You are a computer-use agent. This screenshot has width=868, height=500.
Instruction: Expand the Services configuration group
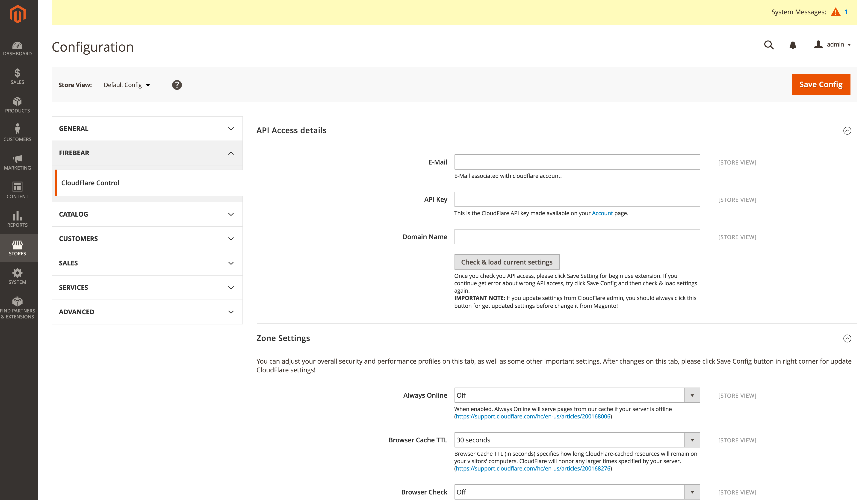pos(147,287)
